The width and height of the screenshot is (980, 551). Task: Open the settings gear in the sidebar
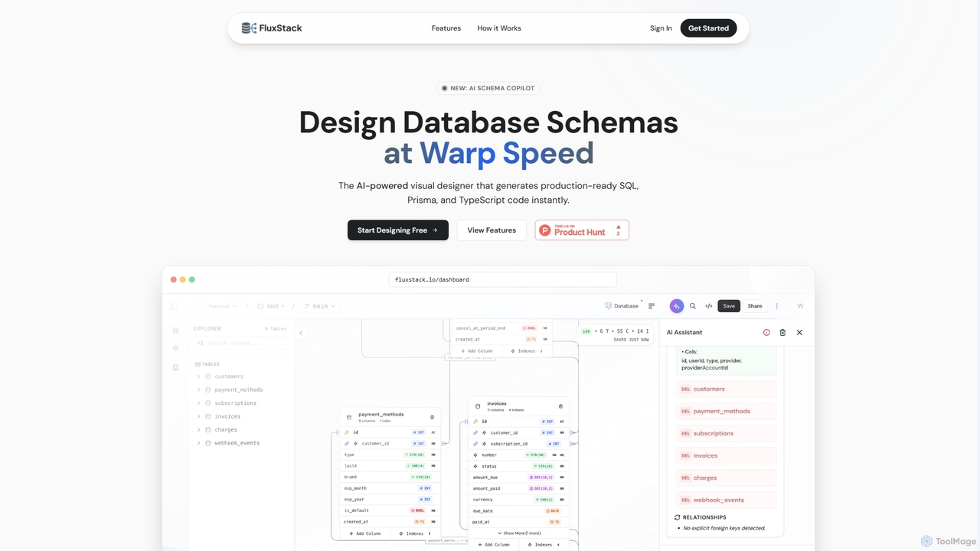click(175, 348)
